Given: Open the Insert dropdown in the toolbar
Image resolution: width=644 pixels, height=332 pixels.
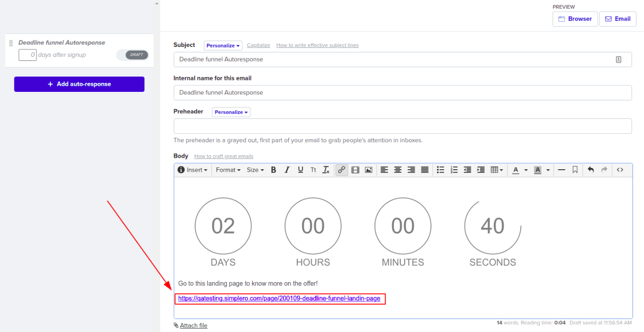Looking at the screenshot, I should (x=192, y=170).
